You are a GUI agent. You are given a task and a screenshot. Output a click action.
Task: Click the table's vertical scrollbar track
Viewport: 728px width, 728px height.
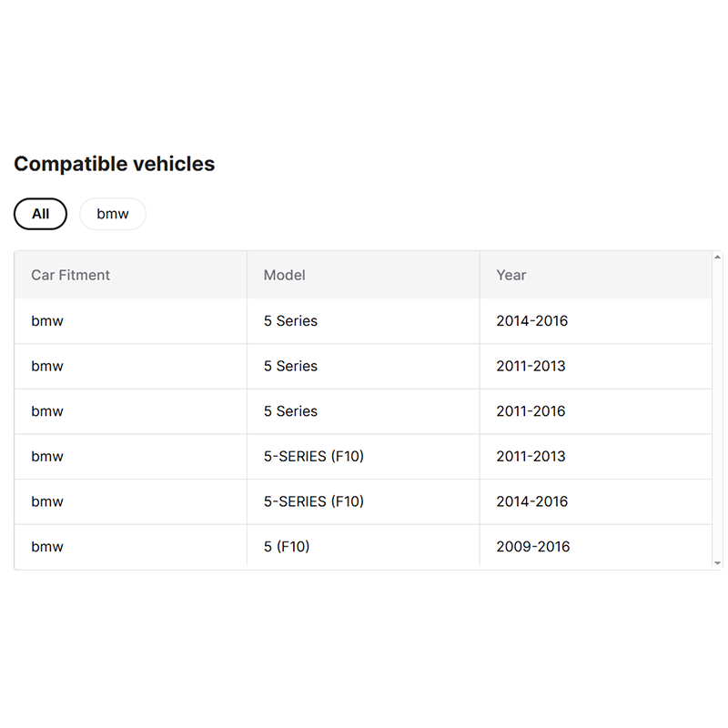tap(717, 409)
